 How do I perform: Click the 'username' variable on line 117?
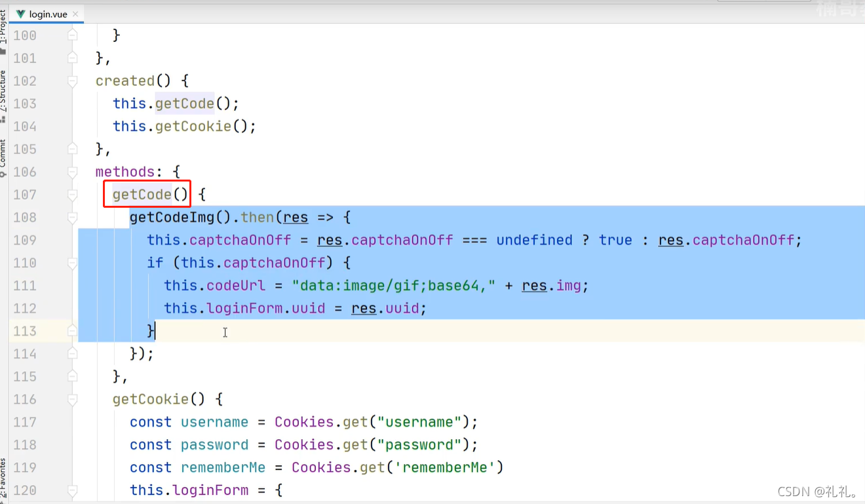coord(215,422)
